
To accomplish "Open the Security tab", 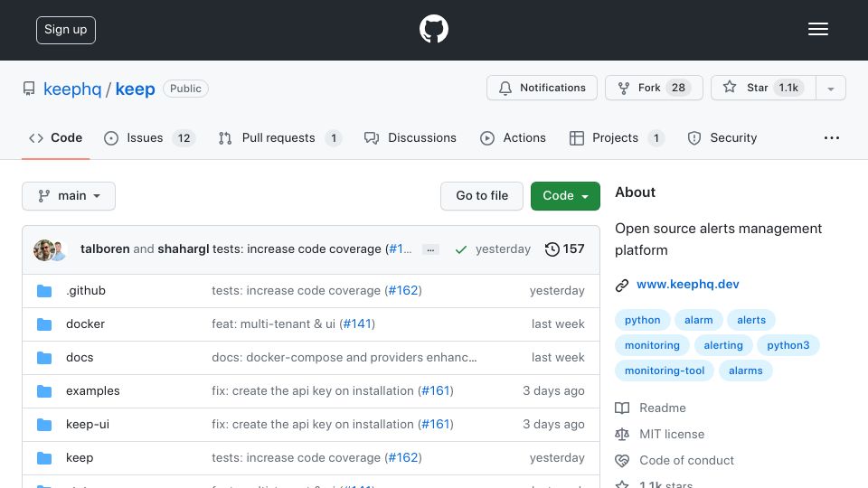I will point(722,137).
